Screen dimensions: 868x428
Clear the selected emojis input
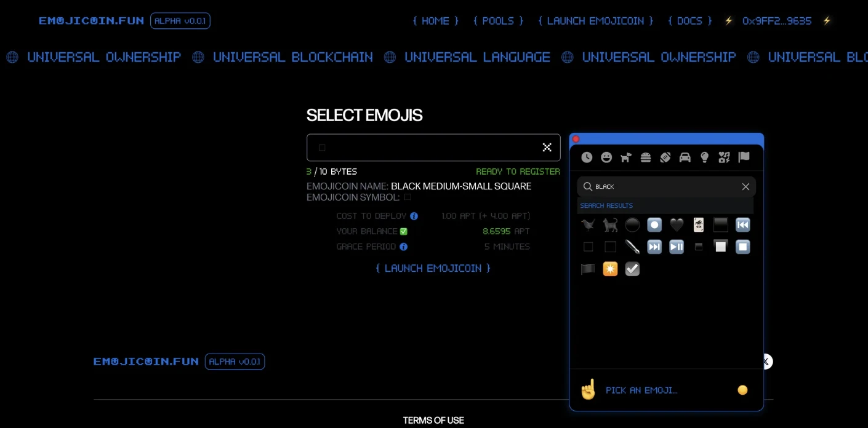(547, 148)
